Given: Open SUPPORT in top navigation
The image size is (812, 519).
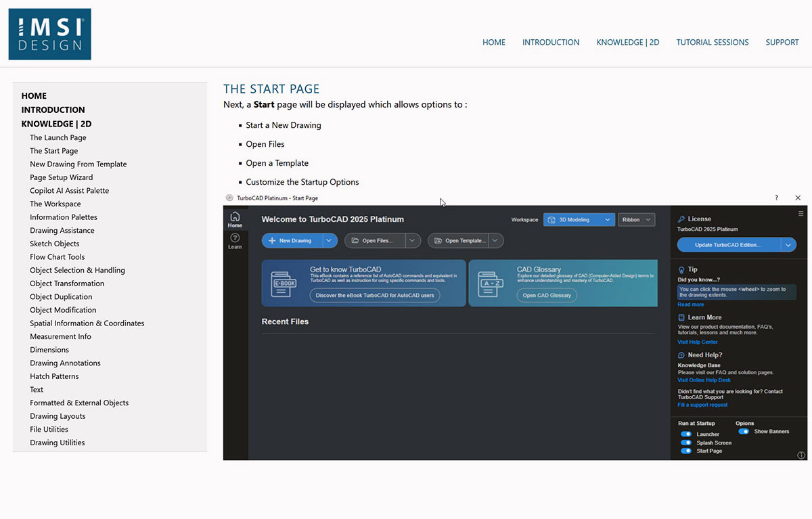Looking at the screenshot, I should click(782, 42).
